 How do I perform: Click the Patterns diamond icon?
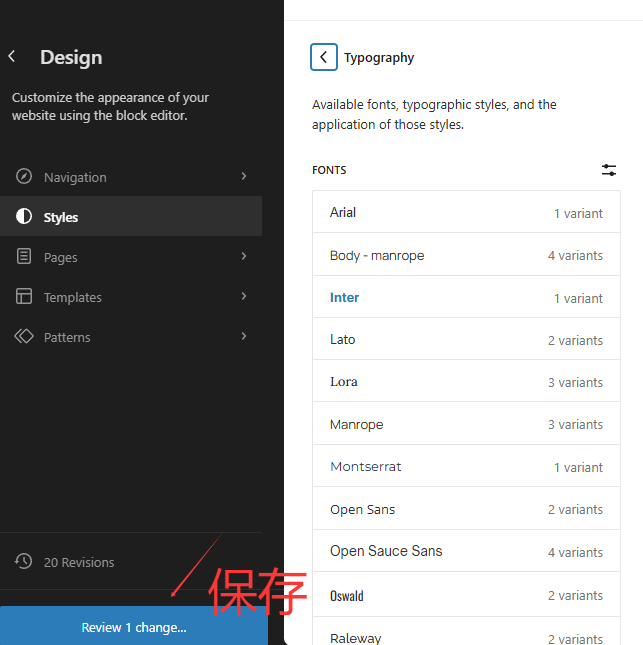24,337
